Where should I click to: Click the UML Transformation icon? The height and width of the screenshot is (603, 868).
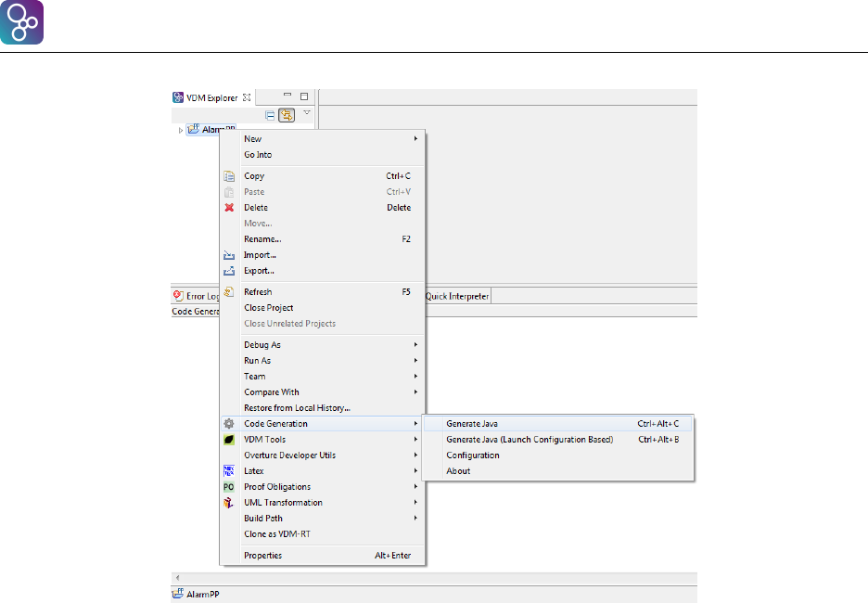(229, 503)
